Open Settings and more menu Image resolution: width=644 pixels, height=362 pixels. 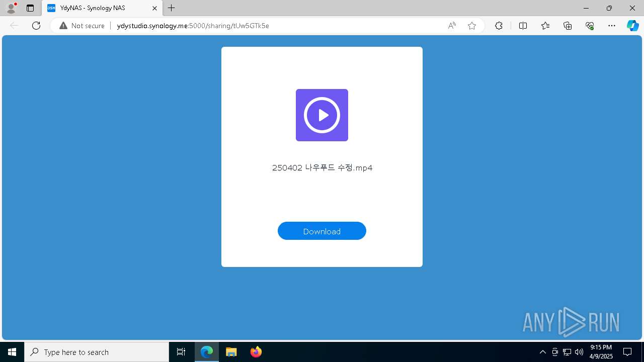pos(612,26)
